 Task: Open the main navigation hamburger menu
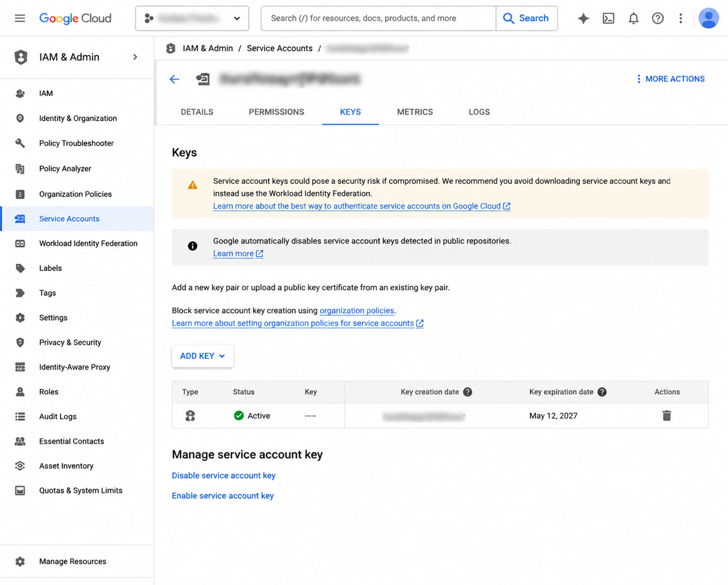click(20, 18)
